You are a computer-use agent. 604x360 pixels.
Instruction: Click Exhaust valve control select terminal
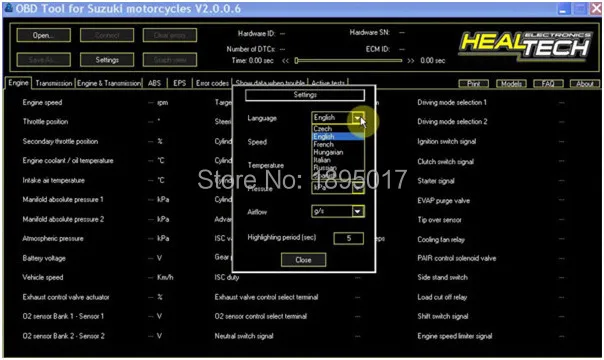click(x=266, y=297)
